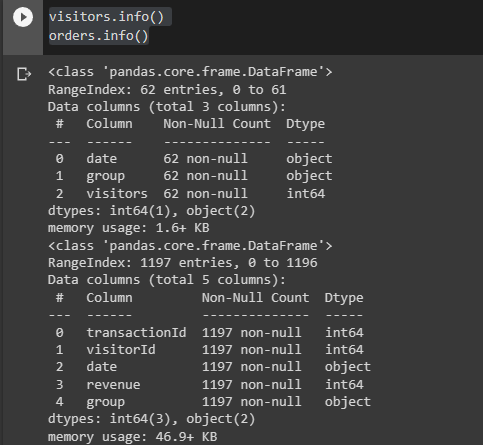Run the code cell with play button
The image size is (483, 445).
(x=23, y=17)
